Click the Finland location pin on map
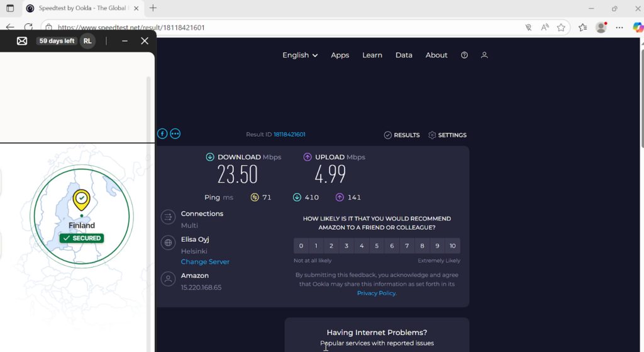644x352 pixels. click(x=81, y=200)
